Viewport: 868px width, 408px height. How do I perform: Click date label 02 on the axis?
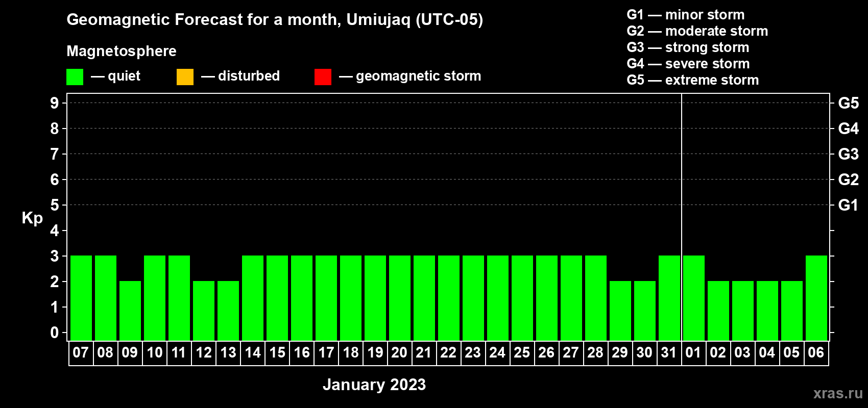(x=718, y=353)
